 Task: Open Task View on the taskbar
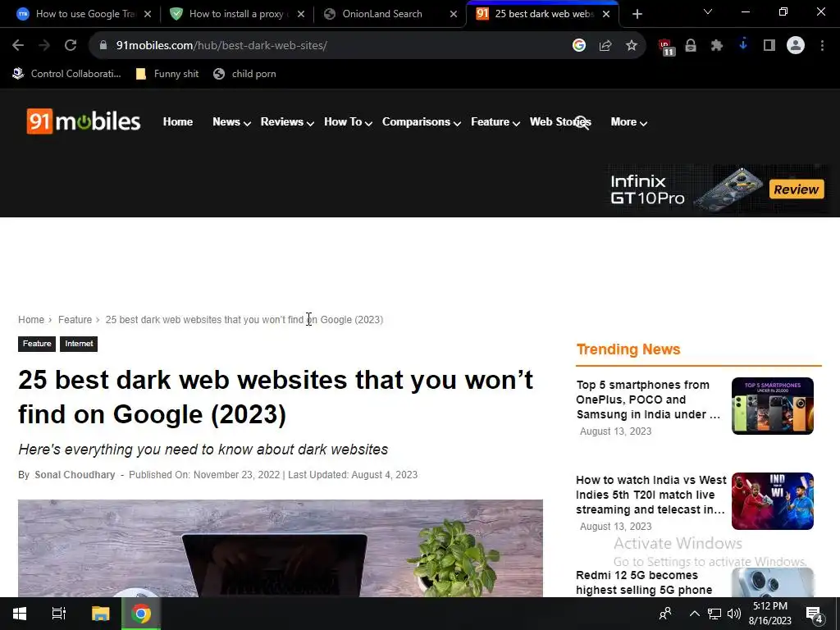59,614
